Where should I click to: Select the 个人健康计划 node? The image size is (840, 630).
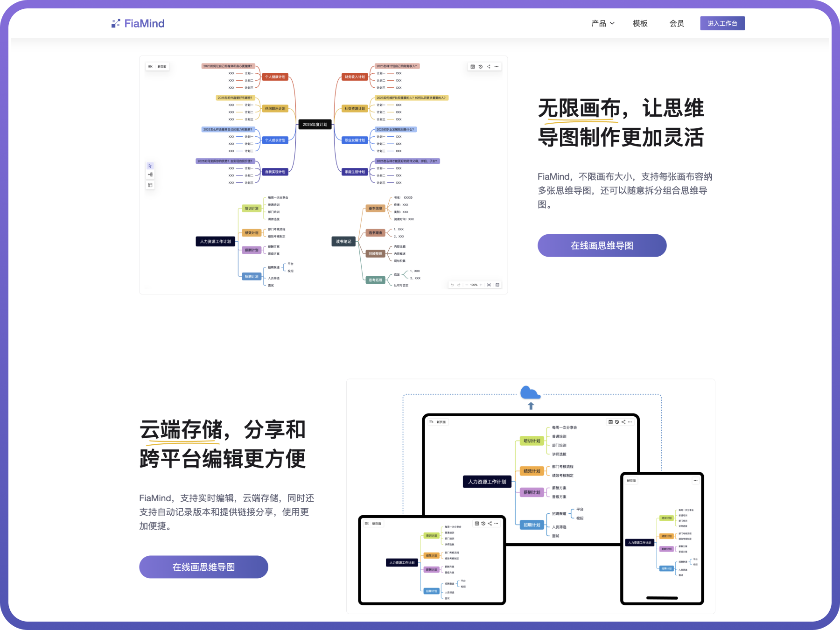(x=275, y=77)
